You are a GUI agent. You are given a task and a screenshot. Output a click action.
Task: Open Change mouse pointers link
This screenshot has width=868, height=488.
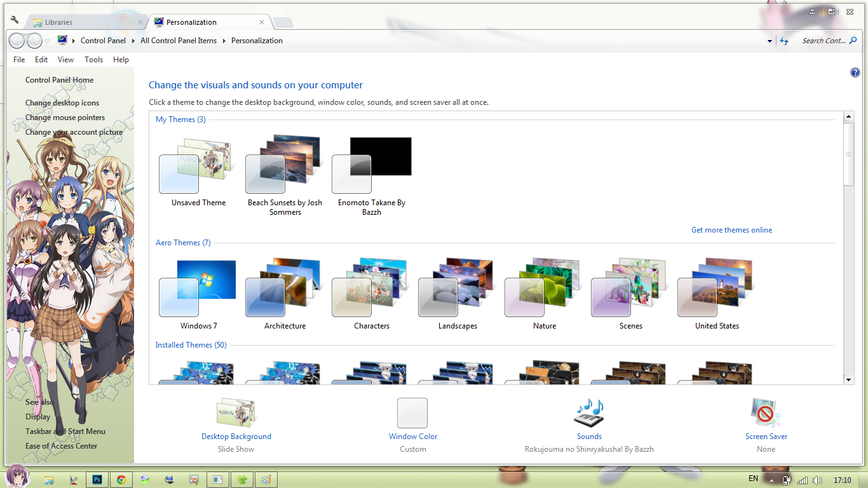65,118
